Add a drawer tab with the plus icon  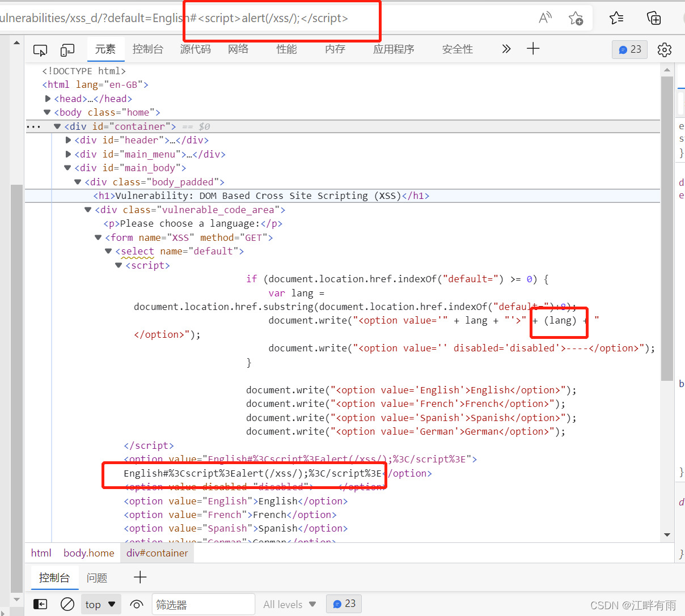point(140,577)
